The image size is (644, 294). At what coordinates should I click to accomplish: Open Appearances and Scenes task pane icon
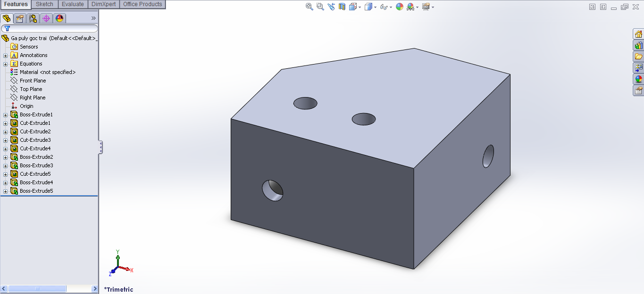pyautogui.click(x=638, y=79)
